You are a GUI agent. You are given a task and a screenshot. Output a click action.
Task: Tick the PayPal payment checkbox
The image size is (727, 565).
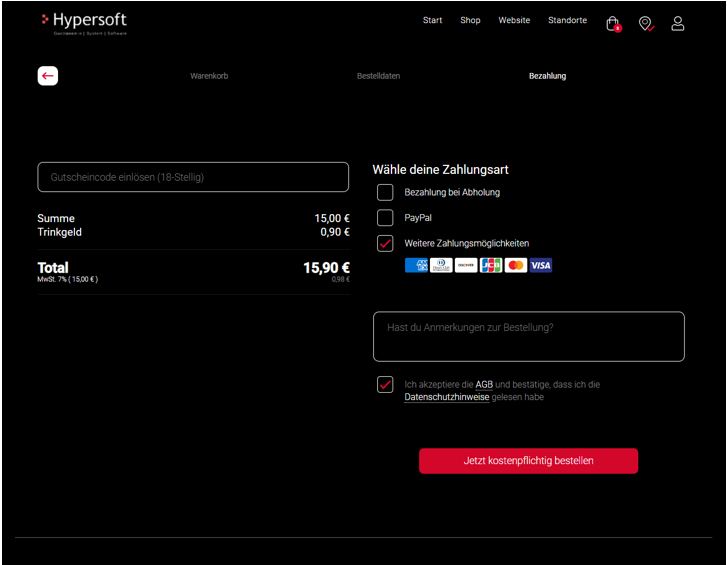(x=385, y=217)
